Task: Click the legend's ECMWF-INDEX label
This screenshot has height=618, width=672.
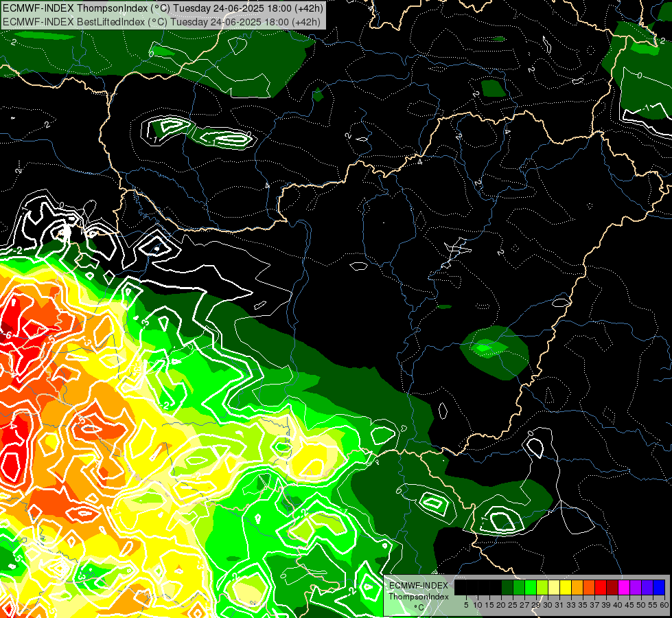Action: click(418, 586)
